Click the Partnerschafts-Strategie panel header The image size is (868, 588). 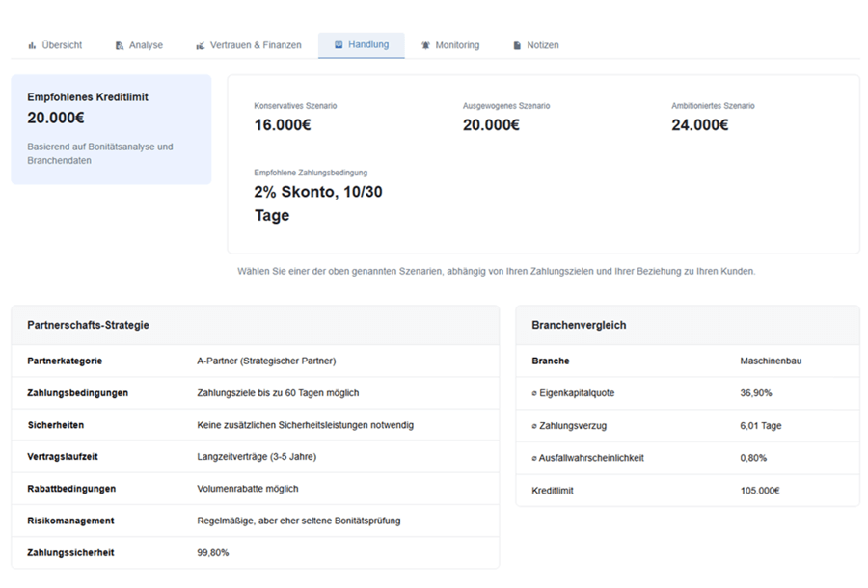tap(255, 325)
